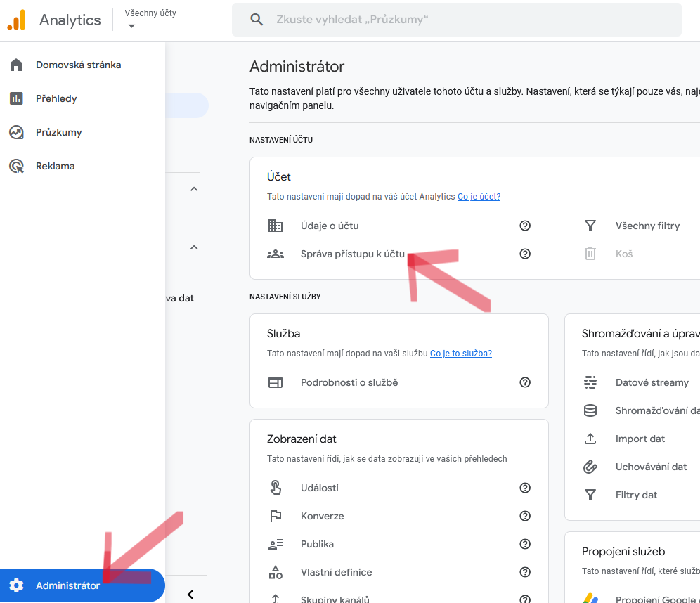
Task: Click the Uchovávání dat paperclip icon
Action: click(590, 467)
